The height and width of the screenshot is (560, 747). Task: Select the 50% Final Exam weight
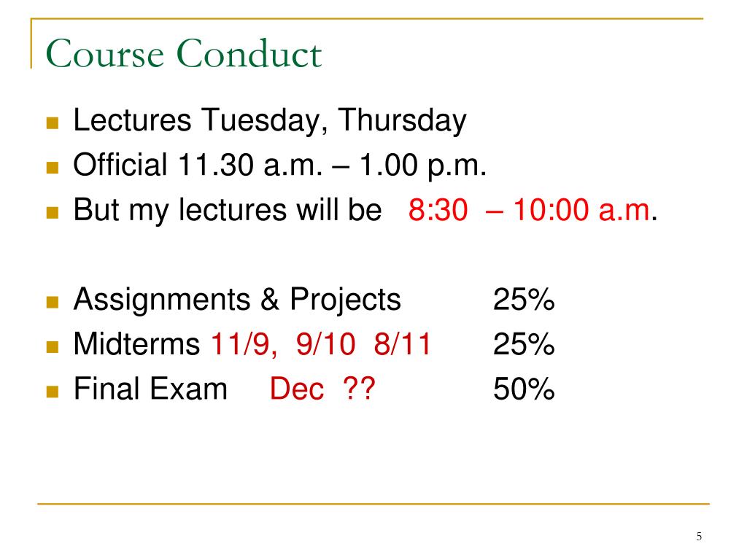(x=524, y=389)
